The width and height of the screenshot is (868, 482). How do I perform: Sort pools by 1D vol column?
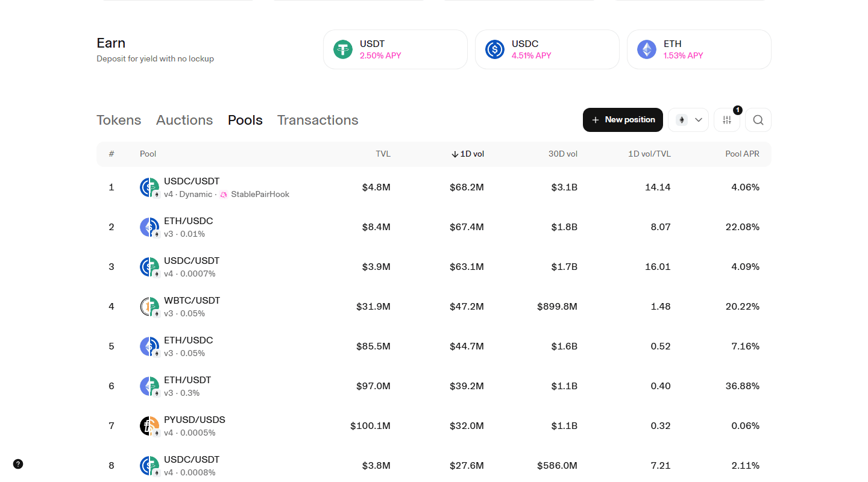click(468, 154)
